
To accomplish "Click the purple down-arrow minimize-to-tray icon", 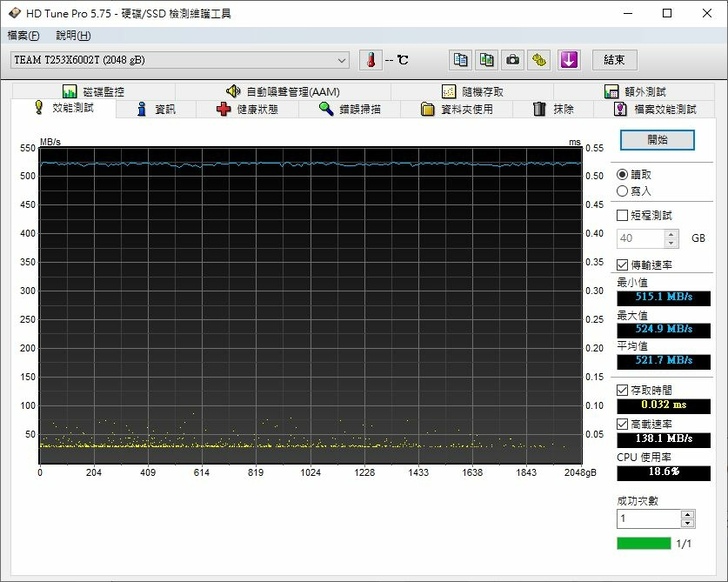I will 569,60.
